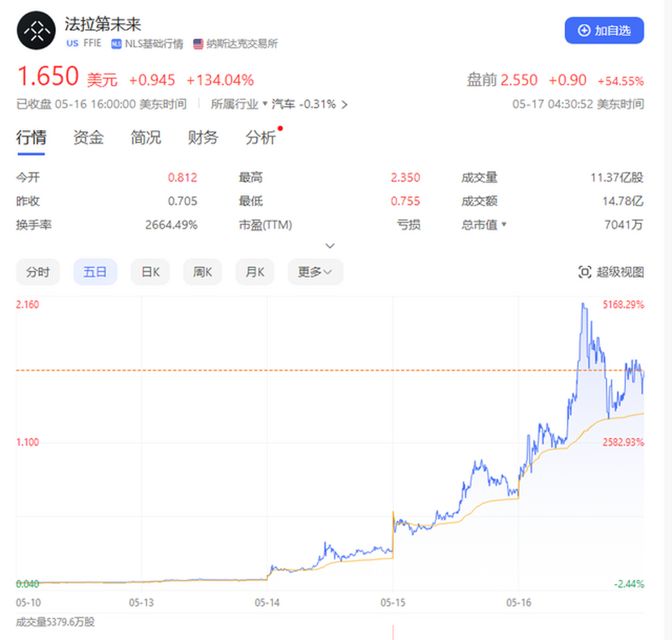Click the price peak on the chart
The height and width of the screenshot is (640, 672).
[583, 304]
